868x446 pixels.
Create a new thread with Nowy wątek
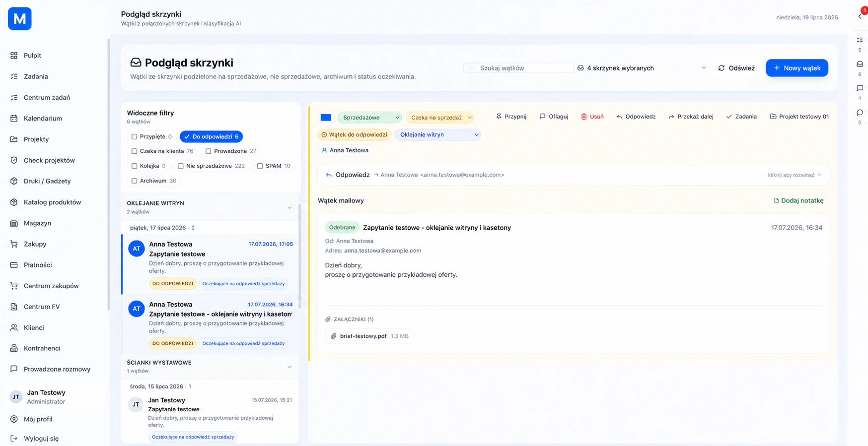pos(797,68)
